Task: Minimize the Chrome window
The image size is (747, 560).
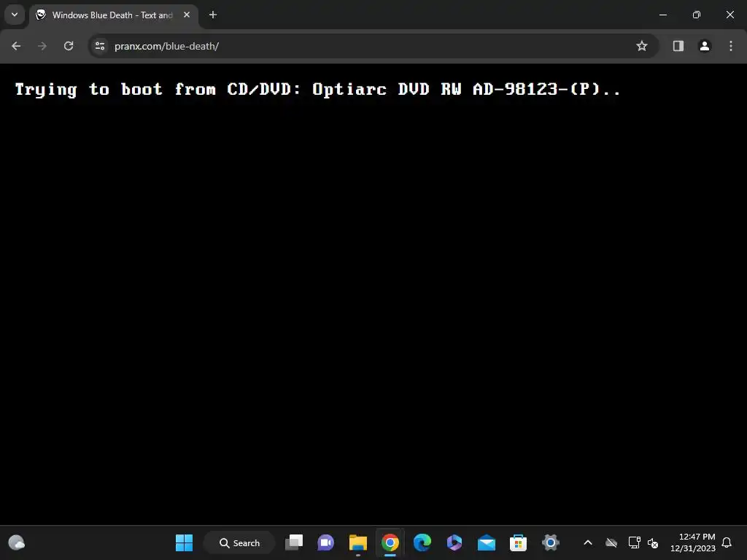Action: pos(662,15)
